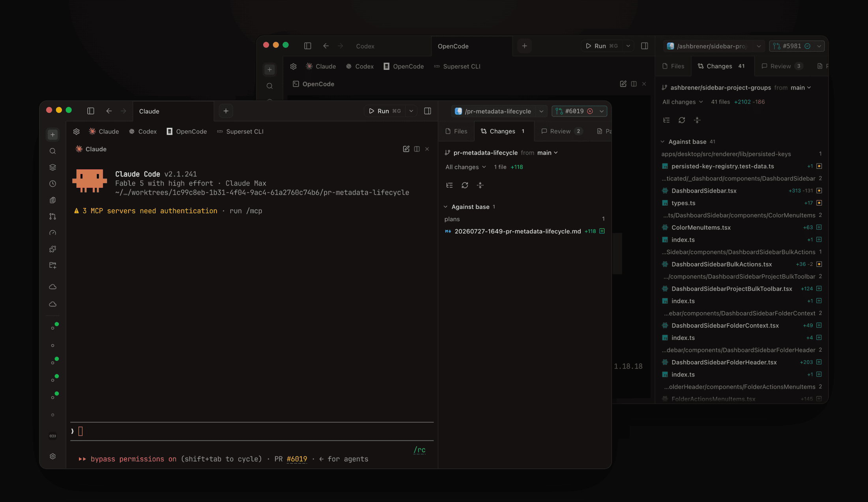The height and width of the screenshot is (502, 868).
Task: Go back with the left arrow in the Claude window
Action: click(109, 111)
